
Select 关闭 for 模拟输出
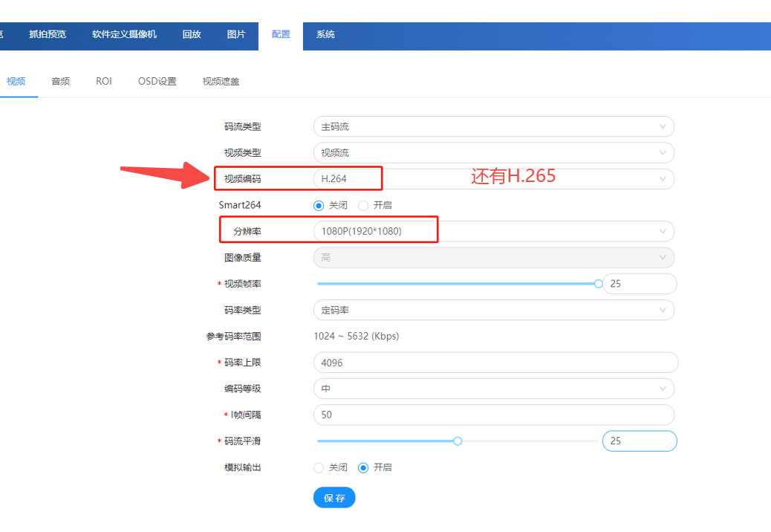319,468
